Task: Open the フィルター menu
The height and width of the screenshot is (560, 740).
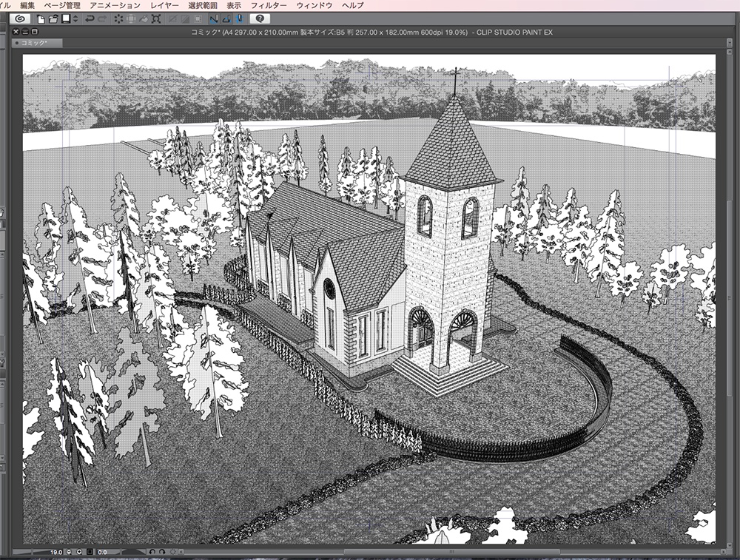Action: tap(269, 5)
